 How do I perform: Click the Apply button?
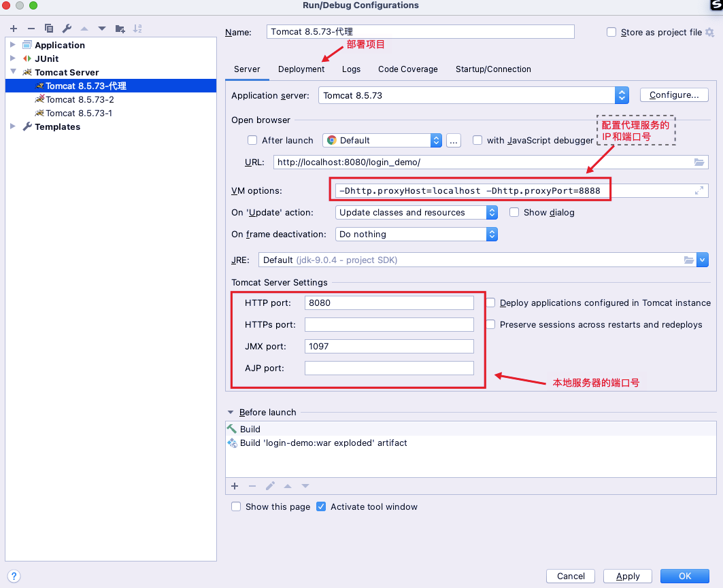coord(628,576)
